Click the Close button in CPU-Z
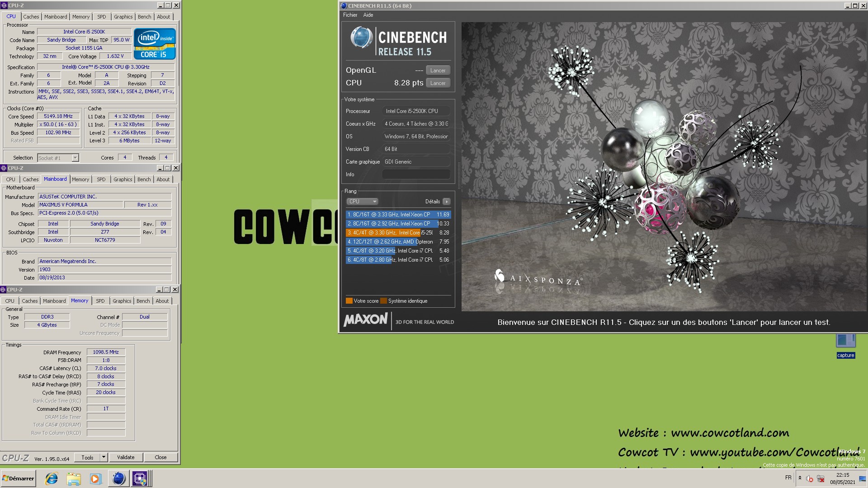This screenshot has height=488, width=868. (160, 457)
